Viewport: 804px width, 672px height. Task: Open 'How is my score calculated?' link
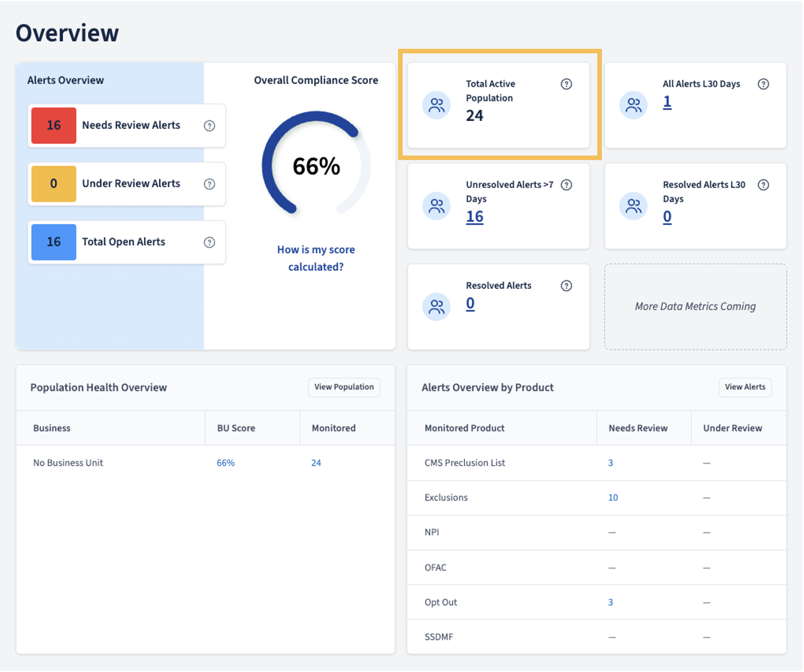point(316,258)
